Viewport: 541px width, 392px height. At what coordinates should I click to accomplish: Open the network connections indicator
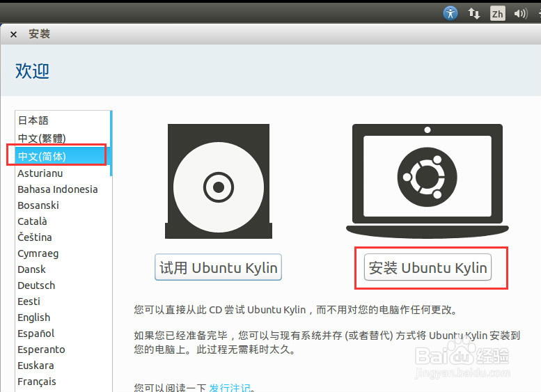[473, 13]
